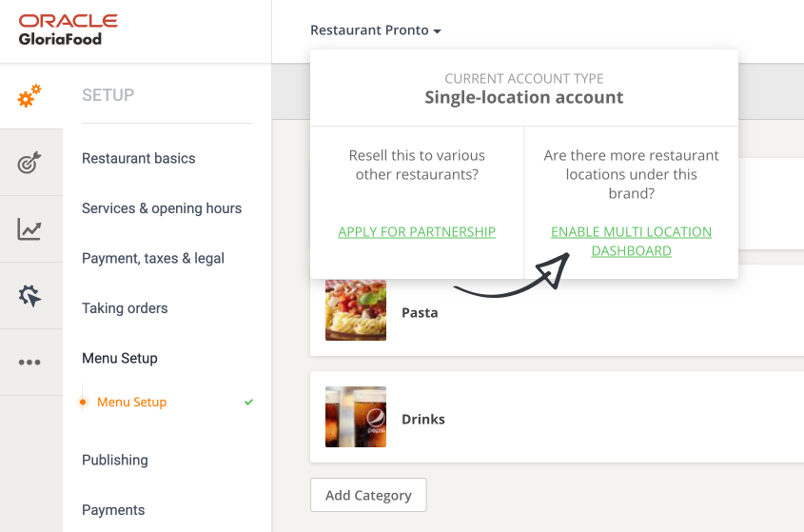Open the three dots more icon
The width and height of the screenshot is (804, 532).
click(29, 363)
